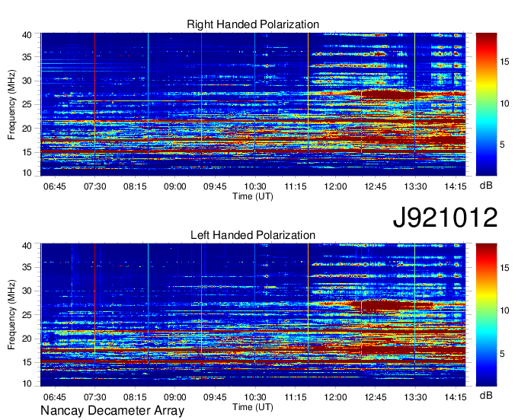Click the 15 dB tick on Right Handed colorbar
Viewport: 518px width, 420px height.
click(x=504, y=62)
